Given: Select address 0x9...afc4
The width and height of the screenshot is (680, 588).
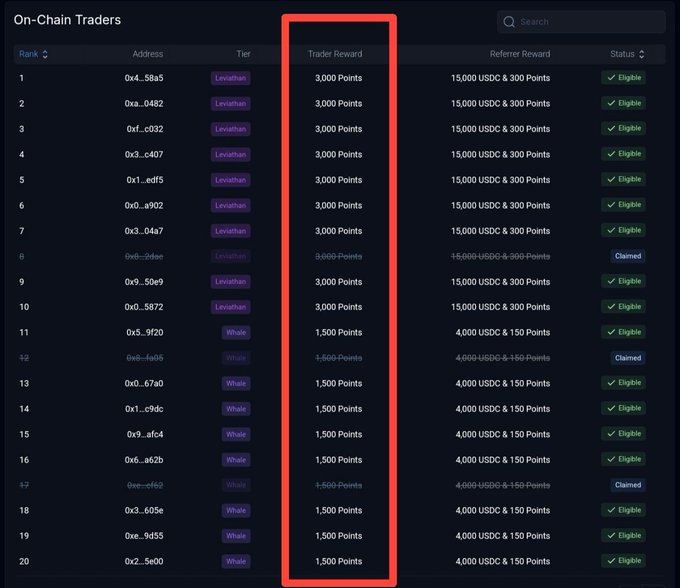Looking at the screenshot, I should 145,434.
